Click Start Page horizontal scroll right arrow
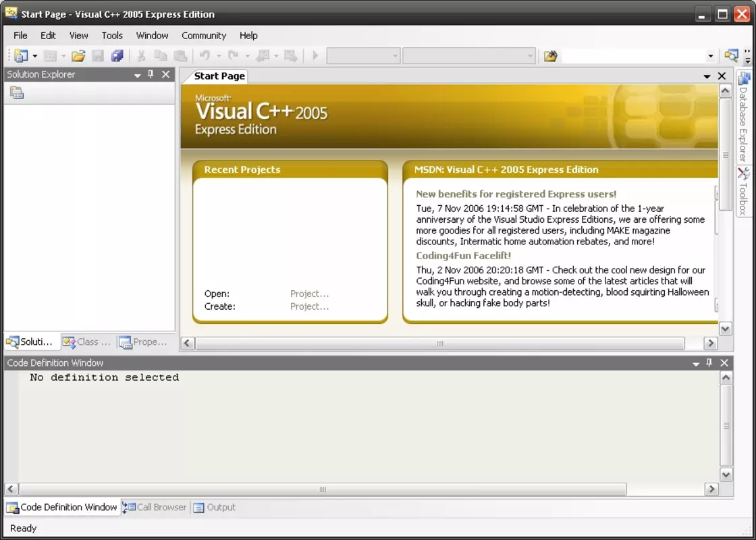This screenshot has height=540, width=756. tap(710, 344)
